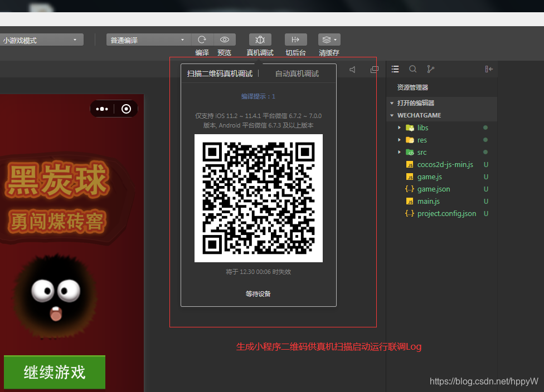Click the 黑炭球 game title
The width and height of the screenshot is (544, 392).
point(57,180)
